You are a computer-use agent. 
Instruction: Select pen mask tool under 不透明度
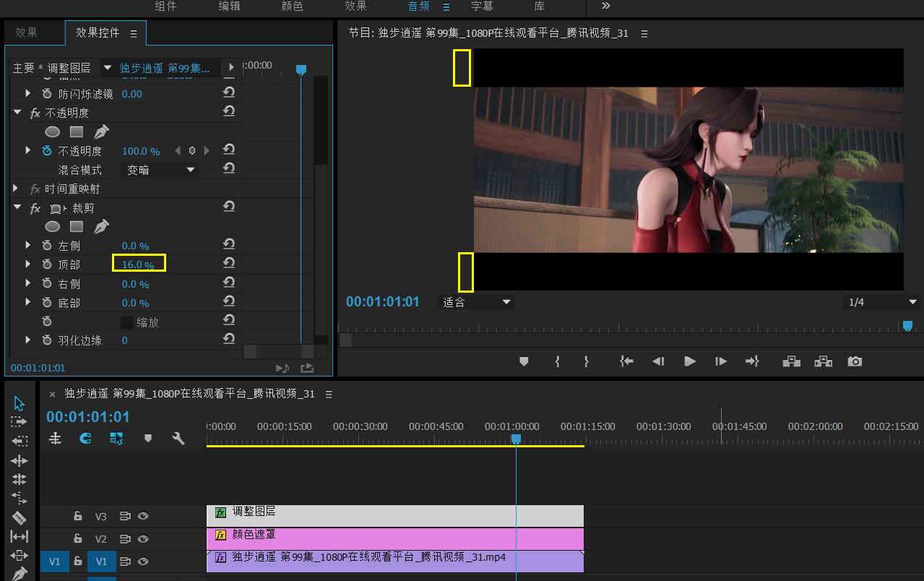[101, 132]
